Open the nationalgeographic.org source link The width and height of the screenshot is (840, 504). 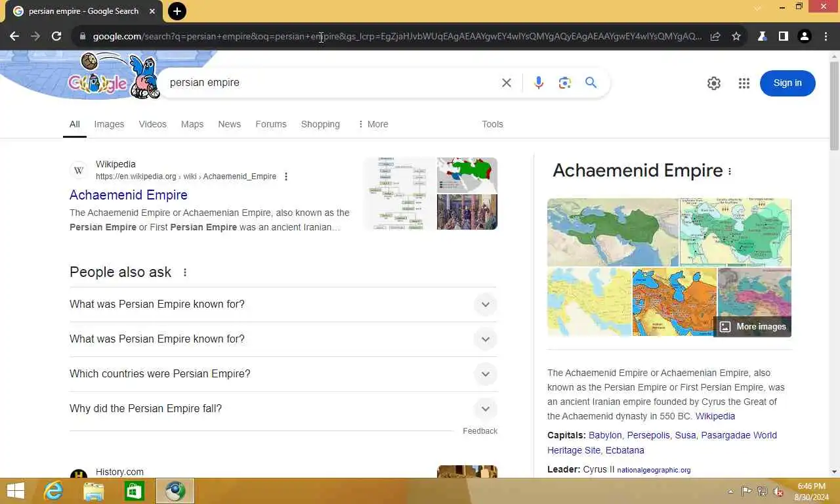654,470
